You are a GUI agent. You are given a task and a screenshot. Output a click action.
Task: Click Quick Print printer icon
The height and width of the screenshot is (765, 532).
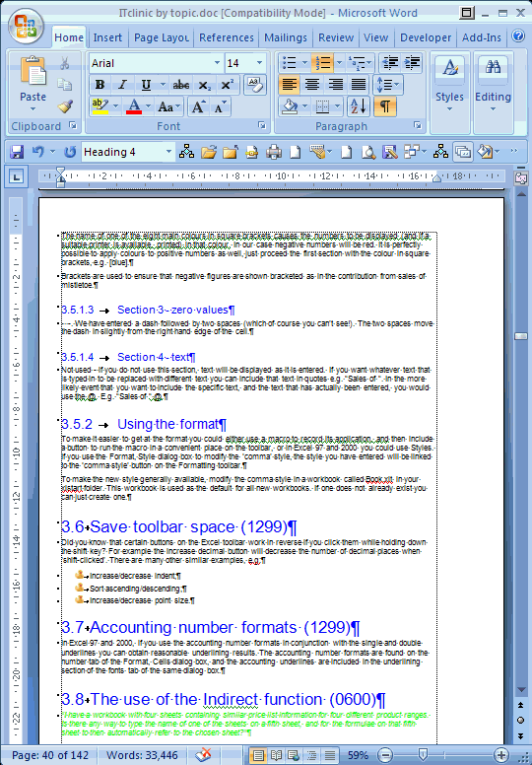274,152
